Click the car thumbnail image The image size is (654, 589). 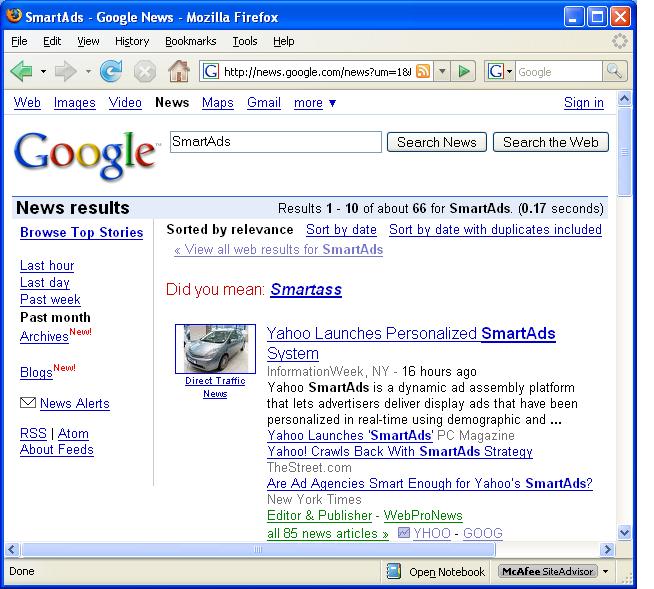click(x=215, y=349)
